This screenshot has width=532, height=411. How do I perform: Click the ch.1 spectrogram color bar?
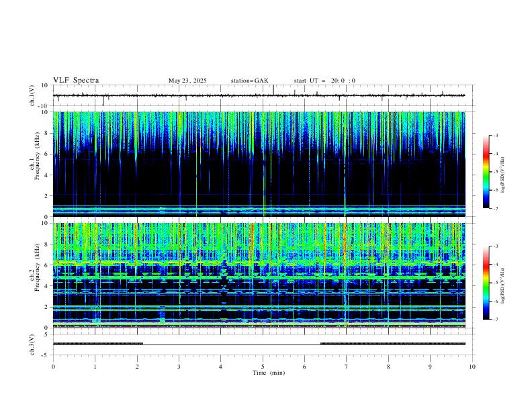tap(486, 172)
